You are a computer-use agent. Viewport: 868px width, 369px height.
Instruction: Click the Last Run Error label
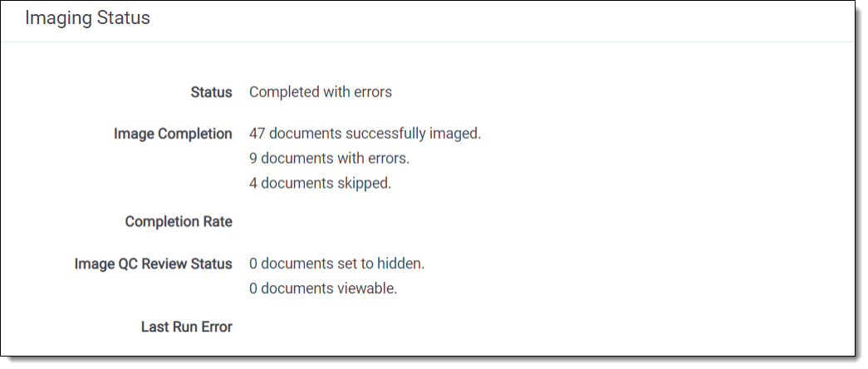point(186,327)
